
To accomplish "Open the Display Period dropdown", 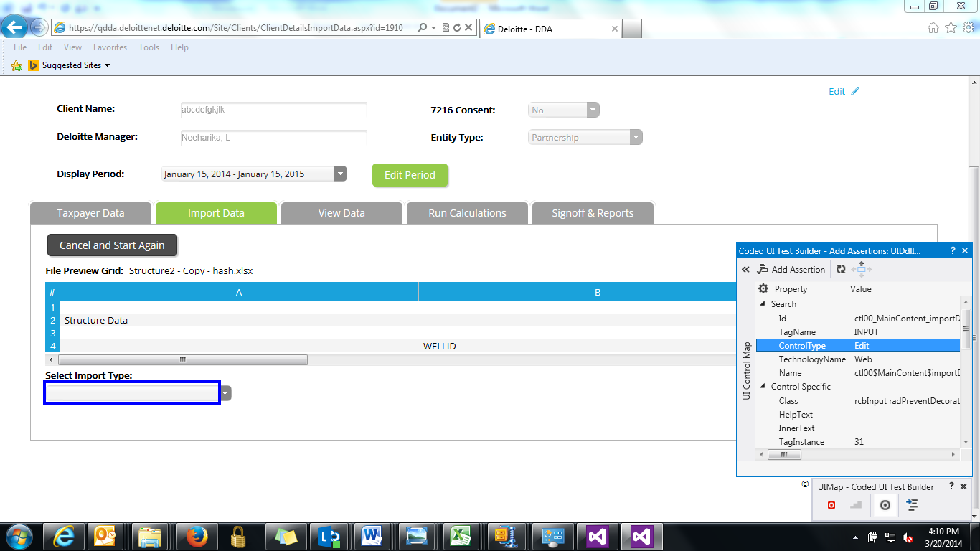I will [340, 174].
